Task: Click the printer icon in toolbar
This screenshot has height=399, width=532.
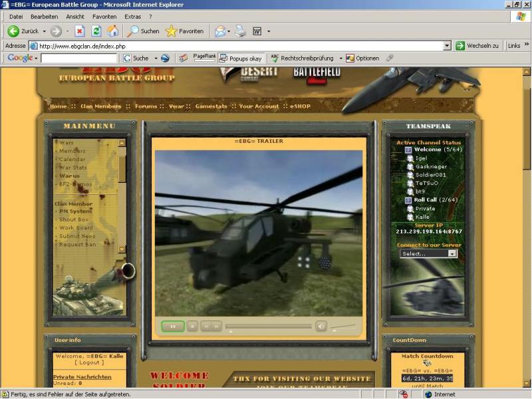Action: (x=240, y=31)
